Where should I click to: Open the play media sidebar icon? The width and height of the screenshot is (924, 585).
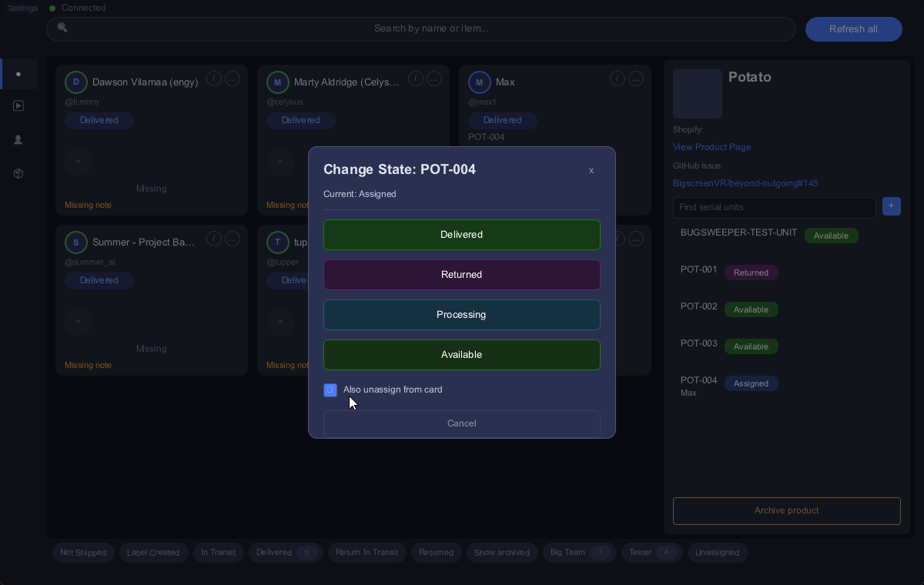(x=18, y=106)
